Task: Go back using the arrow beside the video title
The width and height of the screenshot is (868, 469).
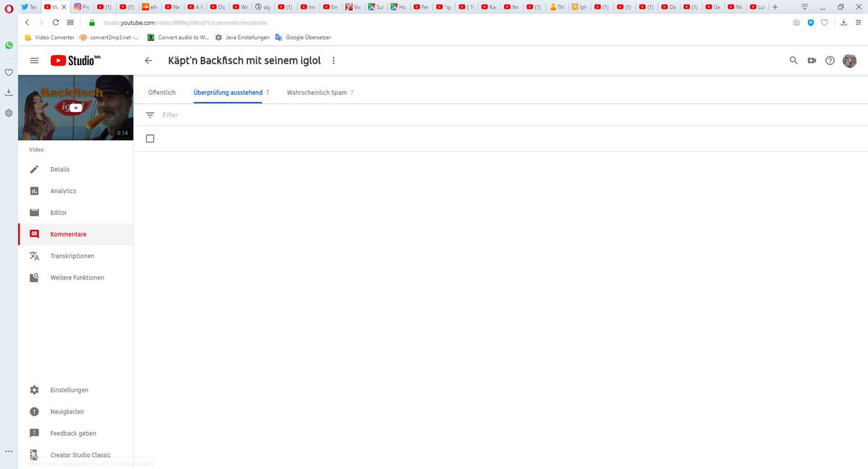Action: pyautogui.click(x=148, y=61)
